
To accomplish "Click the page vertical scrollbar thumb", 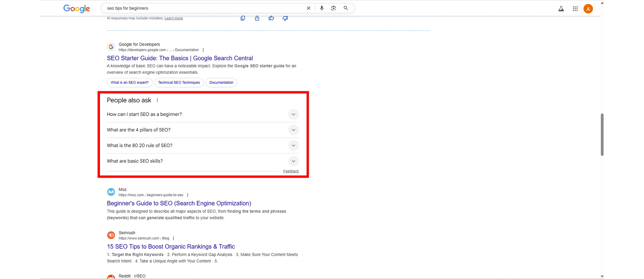I will [x=602, y=134].
